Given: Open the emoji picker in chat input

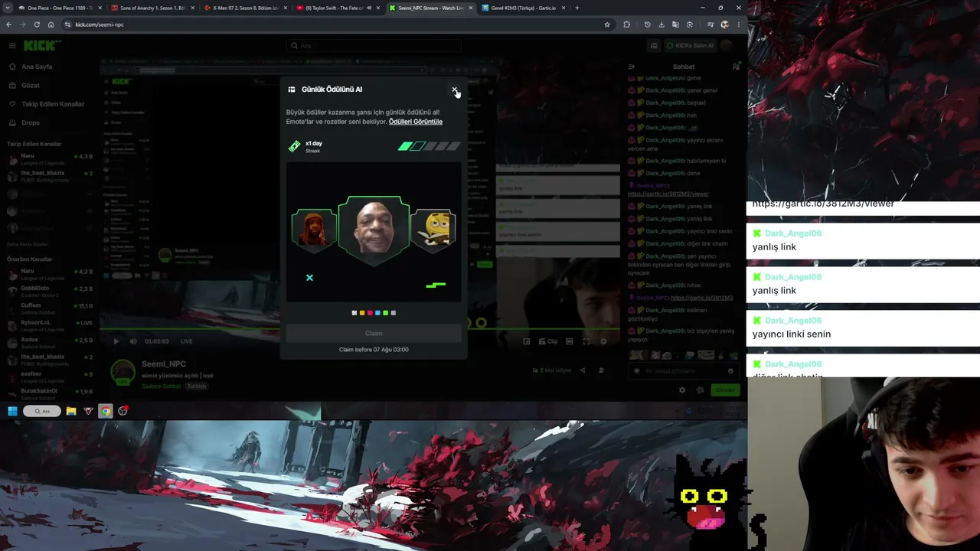Looking at the screenshot, I should click(730, 371).
